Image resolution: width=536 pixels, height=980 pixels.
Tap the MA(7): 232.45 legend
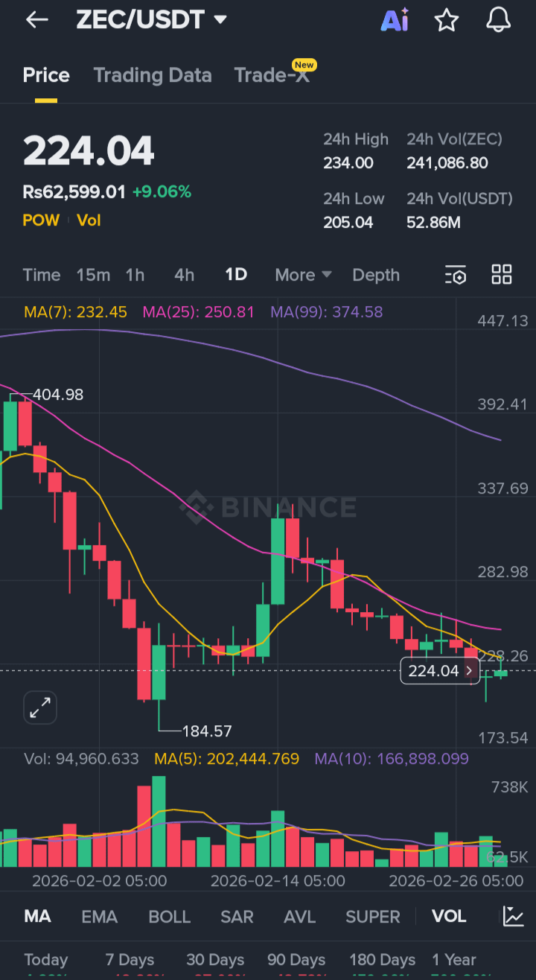pyautogui.click(x=75, y=312)
